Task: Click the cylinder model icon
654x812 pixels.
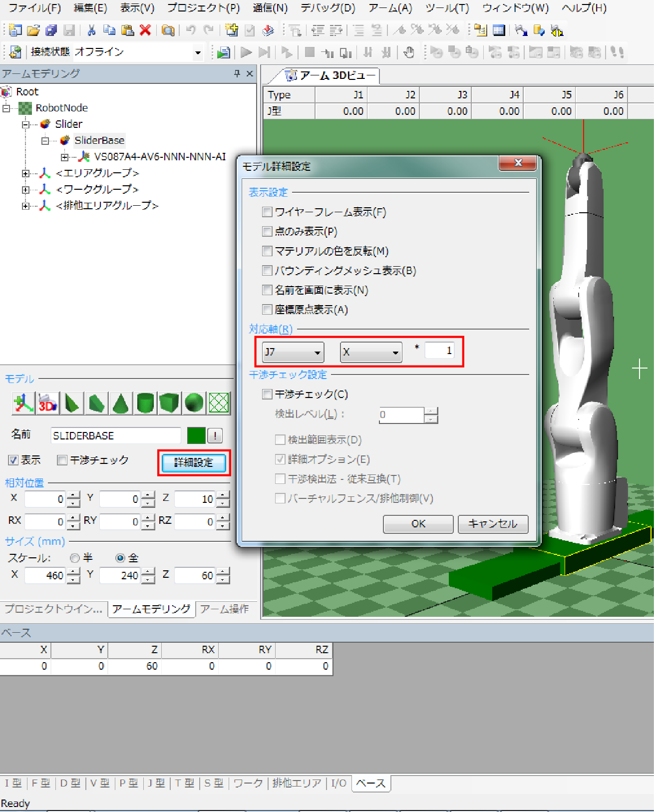Action: coord(145,403)
